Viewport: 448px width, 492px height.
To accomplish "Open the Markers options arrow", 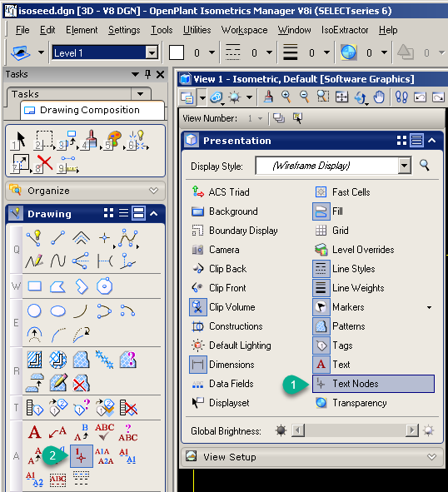I will (x=429, y=307).
